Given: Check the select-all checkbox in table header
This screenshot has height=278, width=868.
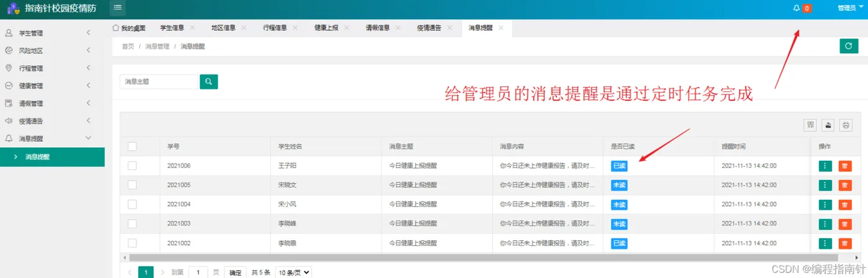Looking at the screenshot, I should coord(132,146).
